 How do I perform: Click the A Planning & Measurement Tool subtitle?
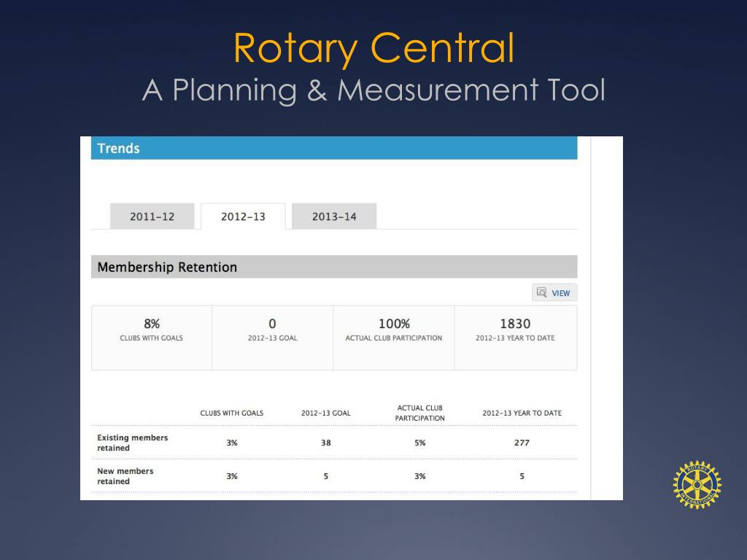click(374, 90)
